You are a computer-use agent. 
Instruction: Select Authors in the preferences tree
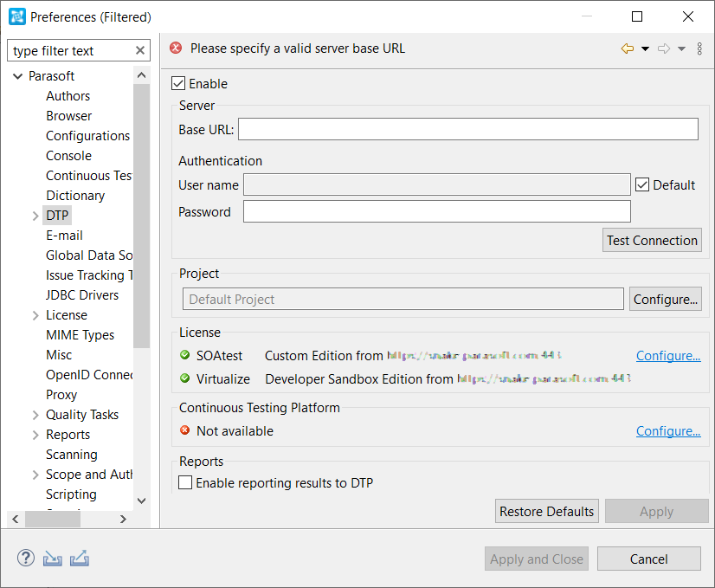tap(68, 96)
